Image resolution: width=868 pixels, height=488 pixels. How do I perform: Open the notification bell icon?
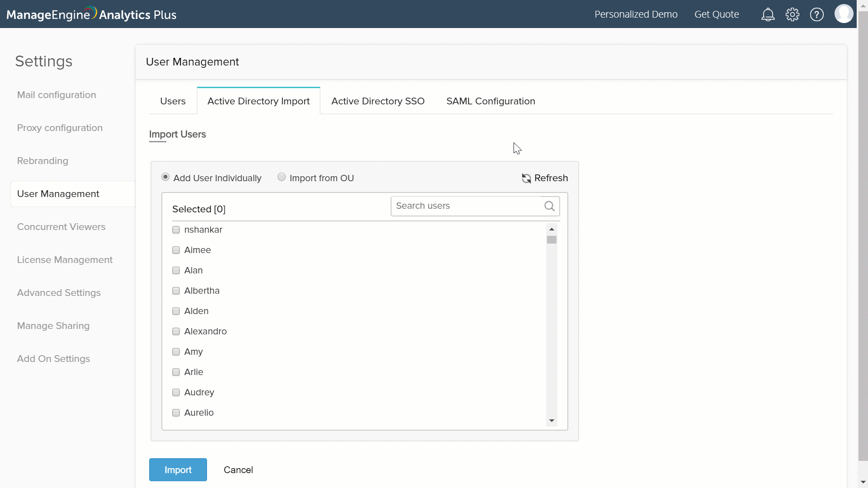(768, 14)
